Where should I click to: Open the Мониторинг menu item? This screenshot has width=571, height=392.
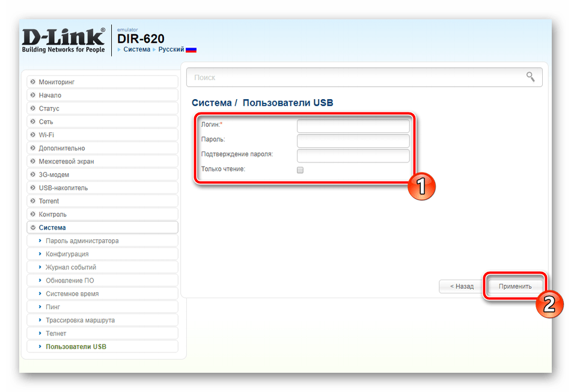(x=102, y=82)
